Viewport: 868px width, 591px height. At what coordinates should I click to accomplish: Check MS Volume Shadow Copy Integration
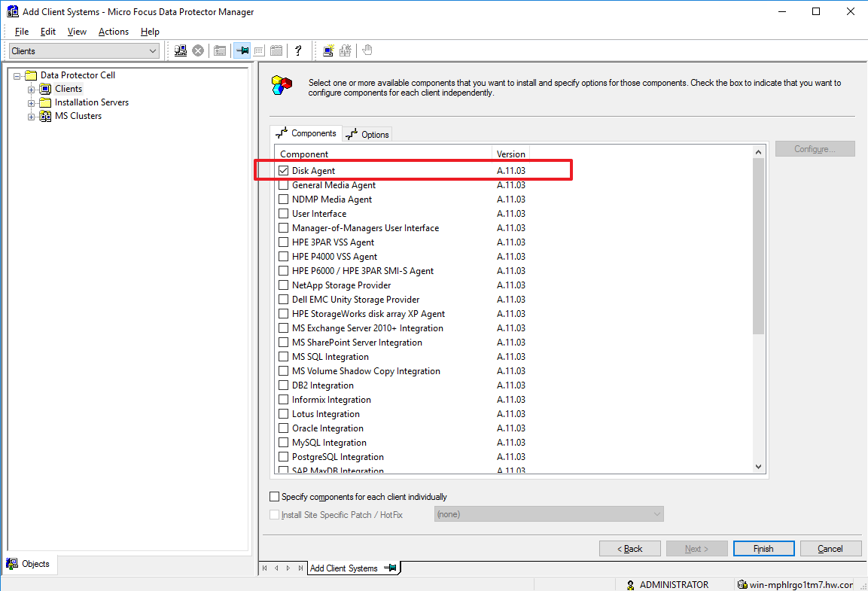(283, 370)
